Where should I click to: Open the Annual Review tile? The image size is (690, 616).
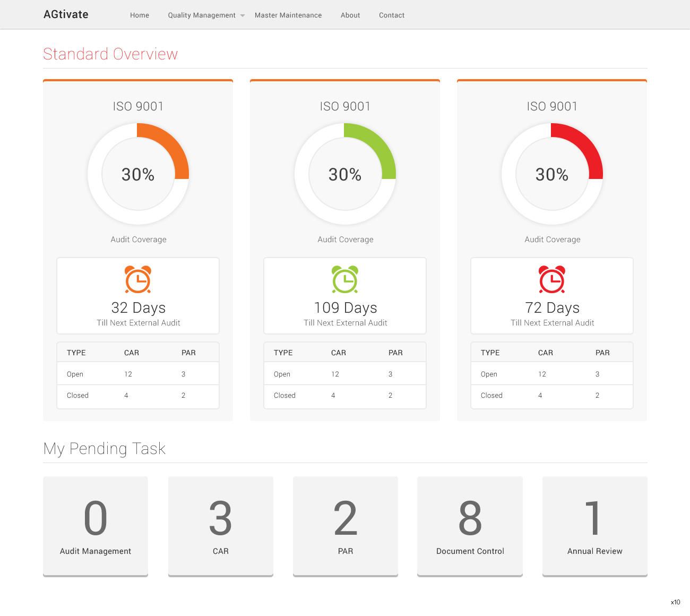[x=595, y=526]
